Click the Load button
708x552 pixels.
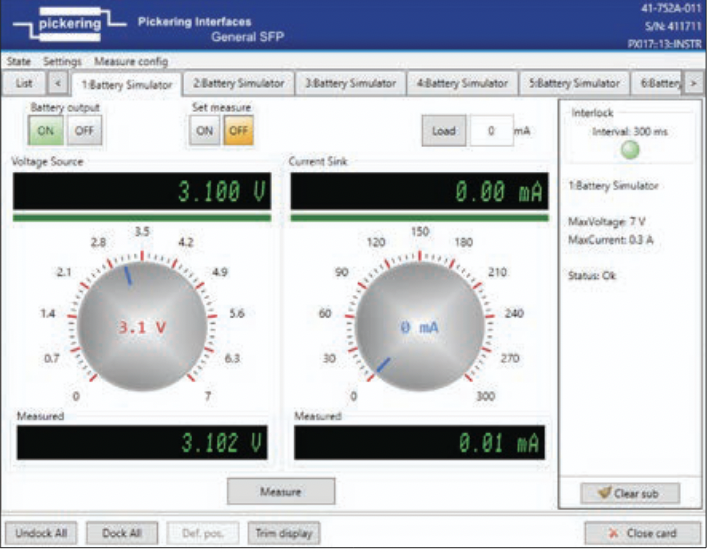tap(443, 131)
